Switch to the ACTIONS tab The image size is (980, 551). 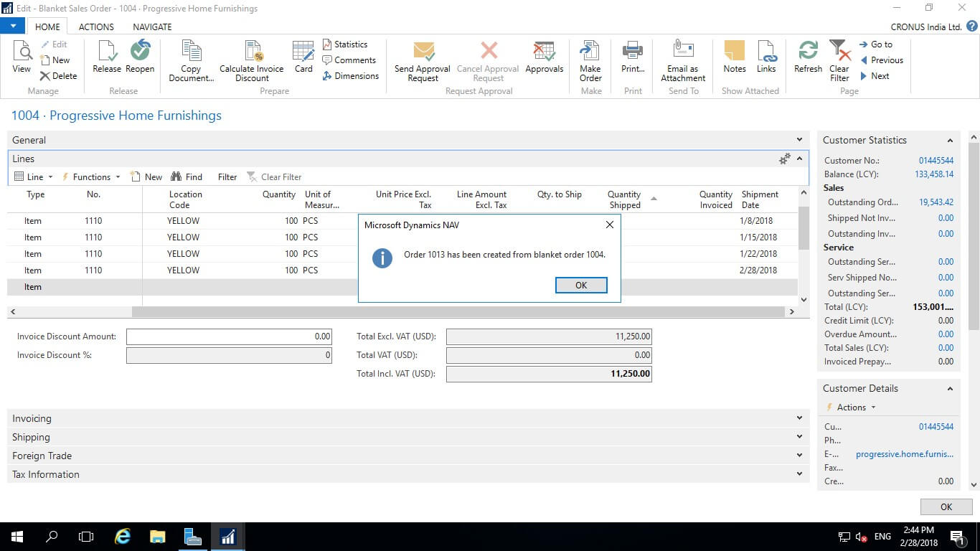[x=96, y=27]
